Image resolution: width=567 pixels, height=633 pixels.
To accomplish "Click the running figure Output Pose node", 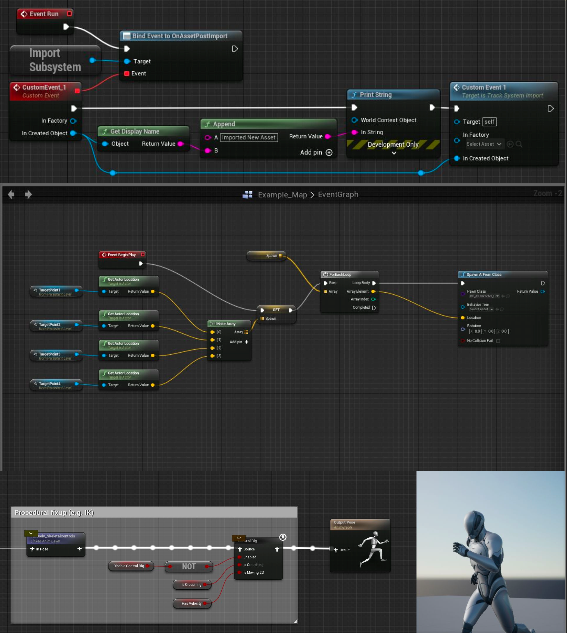I will (360, 546).
